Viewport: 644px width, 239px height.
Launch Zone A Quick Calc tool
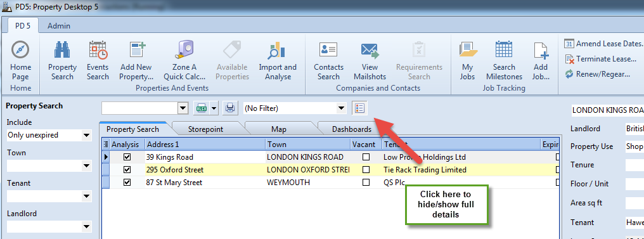[184, 50]
